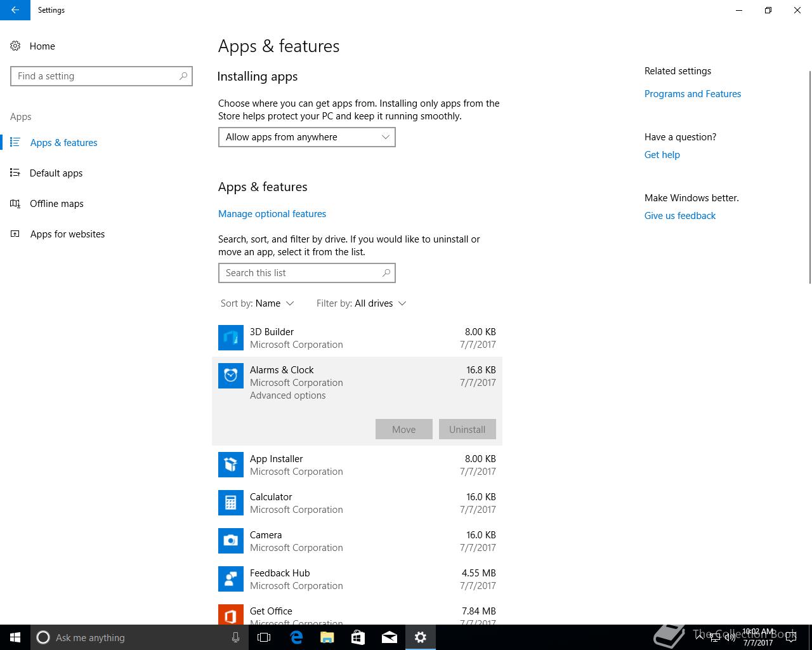Click the Find a setting search box
Image resolution: width=812 pixels, height=650 pixels.
101,76
